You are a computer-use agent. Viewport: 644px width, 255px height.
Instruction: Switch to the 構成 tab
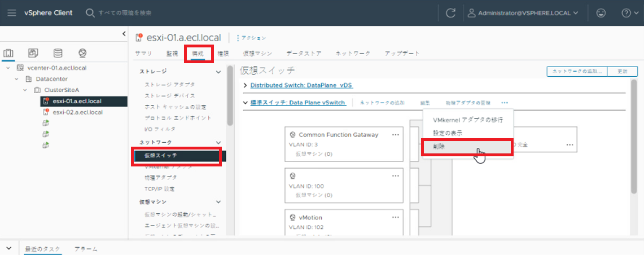tap(198, 54)
